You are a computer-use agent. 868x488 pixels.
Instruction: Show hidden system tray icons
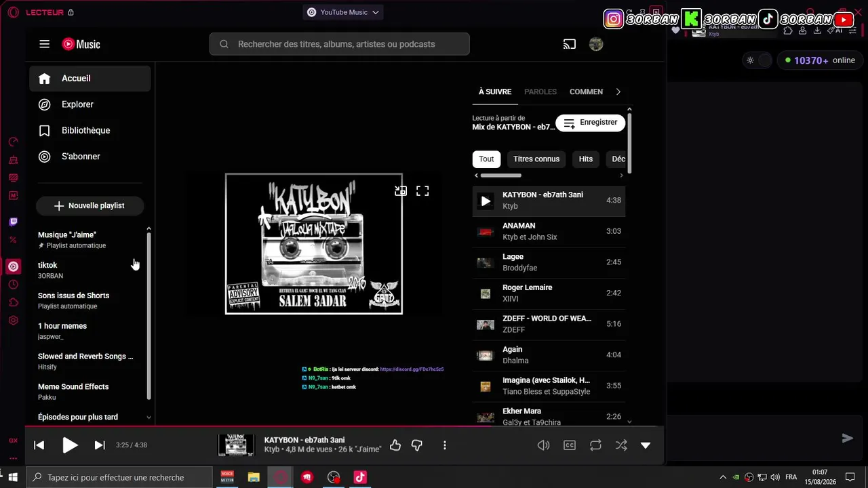pyautogui.click(x=723, y=477)
